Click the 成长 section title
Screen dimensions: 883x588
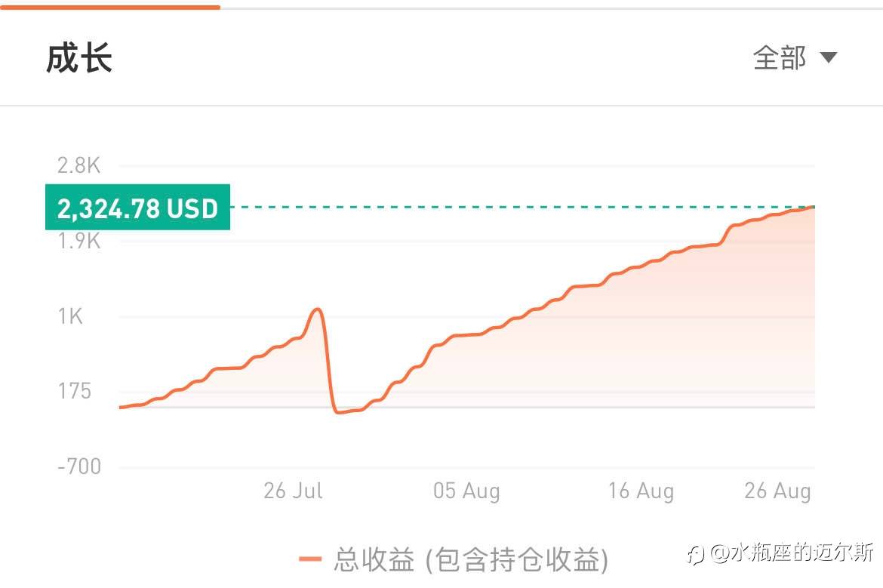pos(79,58)
